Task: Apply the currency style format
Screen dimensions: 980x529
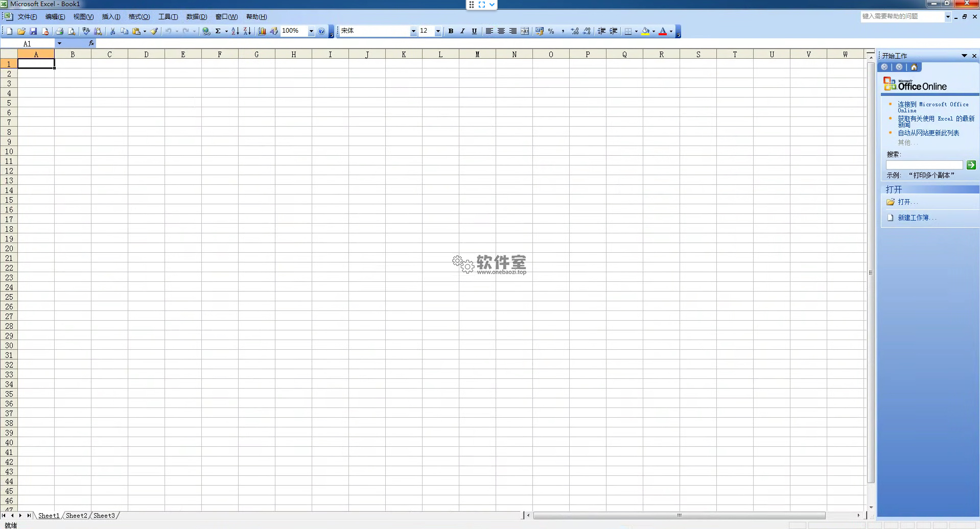Action: coord(540,31)
